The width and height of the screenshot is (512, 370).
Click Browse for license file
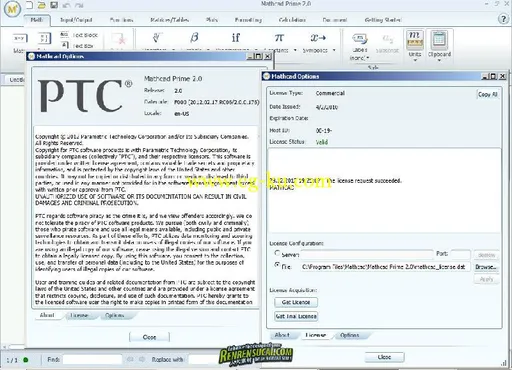[486, 267]
